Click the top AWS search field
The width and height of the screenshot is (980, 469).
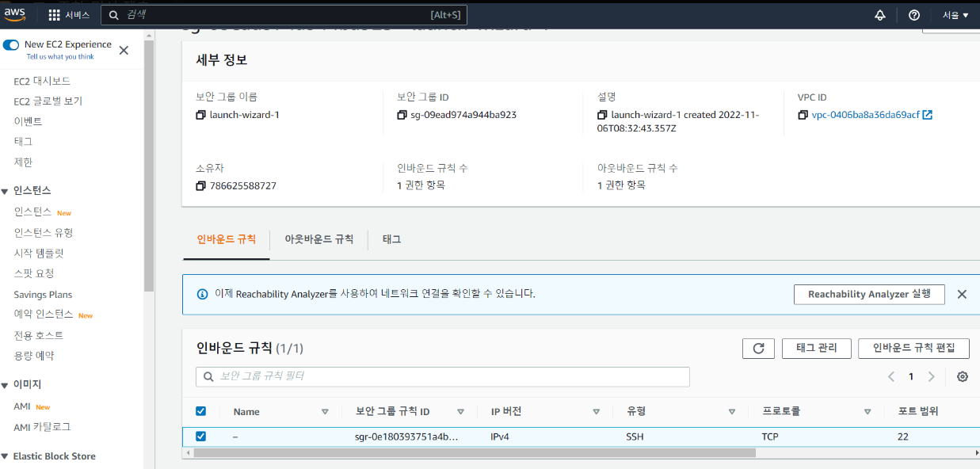(x=284, y=15)
